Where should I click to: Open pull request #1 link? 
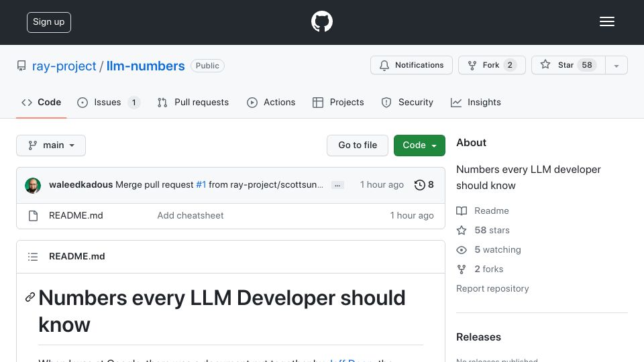click(201, 185)
